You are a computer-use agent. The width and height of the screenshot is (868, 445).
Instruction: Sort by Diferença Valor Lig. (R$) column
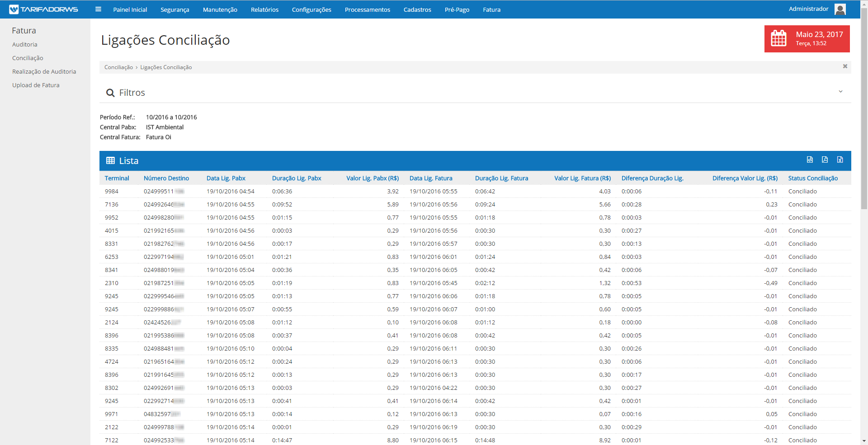pos(745,178)
